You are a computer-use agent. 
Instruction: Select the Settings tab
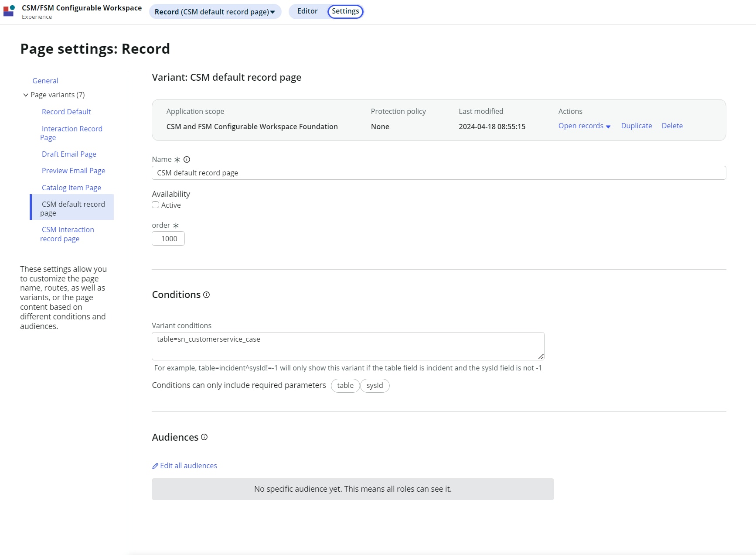click(x=345, y=11)
